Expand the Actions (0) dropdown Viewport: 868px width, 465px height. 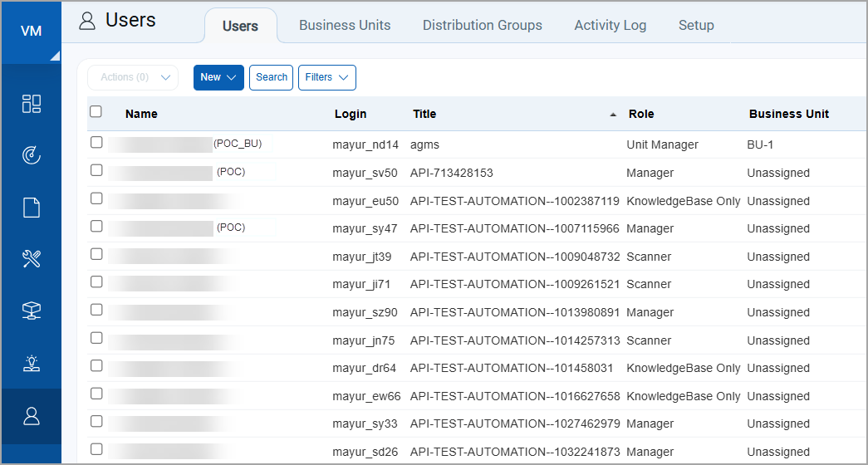(133, 77)
